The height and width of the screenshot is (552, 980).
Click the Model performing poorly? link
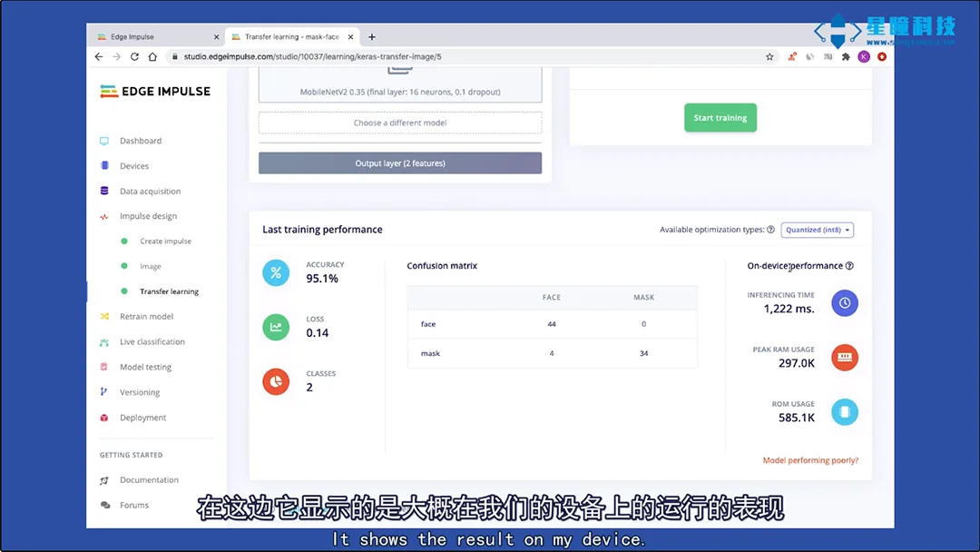tap(810, 460)
